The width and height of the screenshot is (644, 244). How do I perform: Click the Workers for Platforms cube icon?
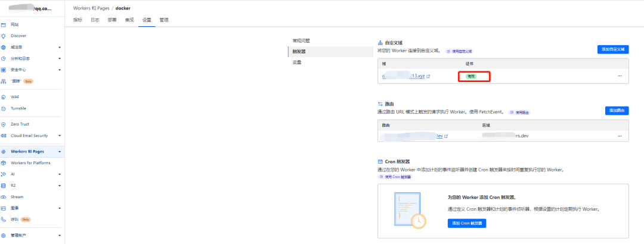(4, 163)
